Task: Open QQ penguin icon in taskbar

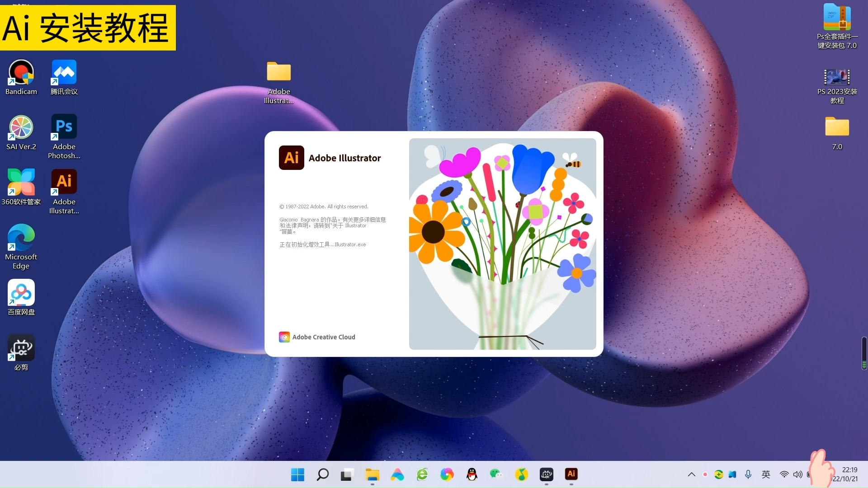Action: point(472,474)
